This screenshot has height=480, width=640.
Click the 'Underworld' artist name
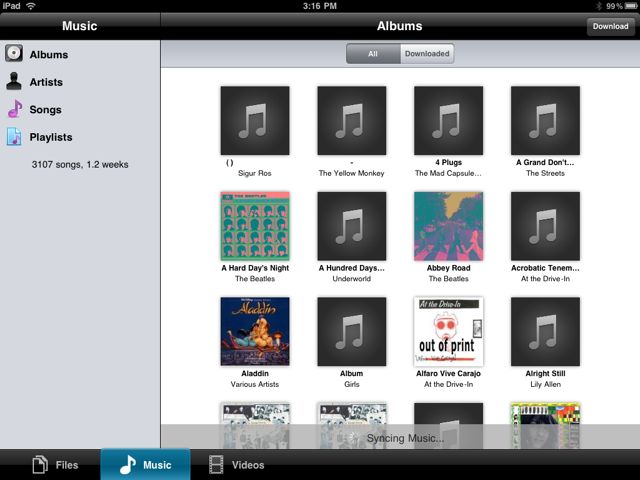[x=351, y=279]
